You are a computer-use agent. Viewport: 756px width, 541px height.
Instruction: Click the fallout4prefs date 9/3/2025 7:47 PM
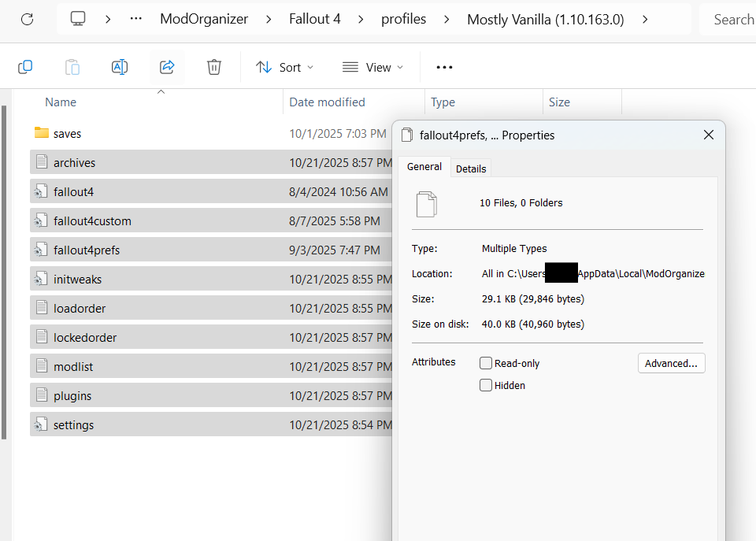334,250
